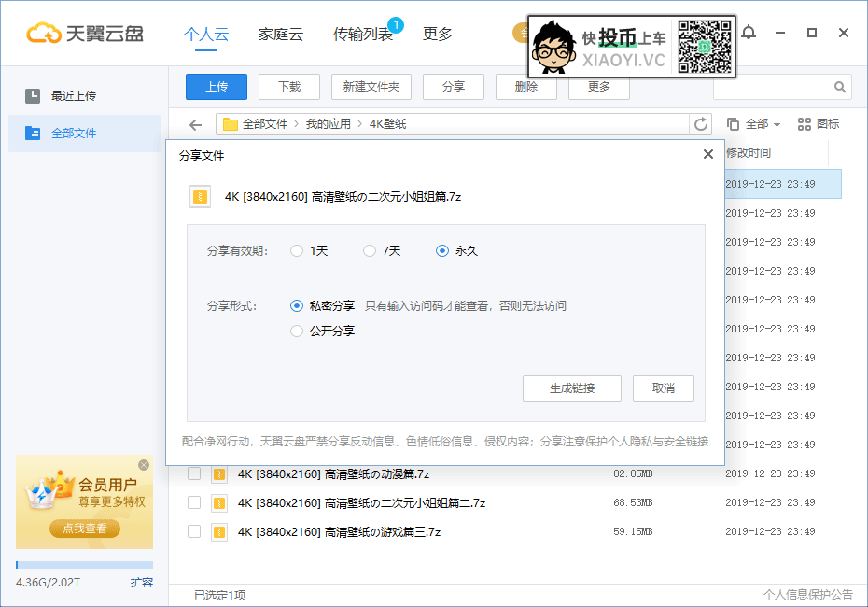868x607 pixels.
Task: Choose 公开分享 as share type
Action: (297, 330)
